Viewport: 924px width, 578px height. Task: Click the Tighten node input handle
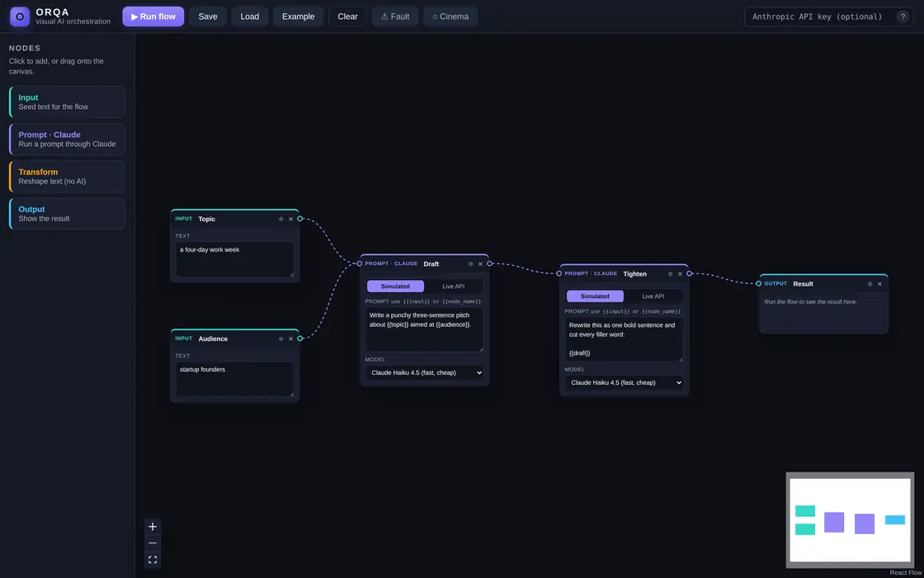coord(559,273)
